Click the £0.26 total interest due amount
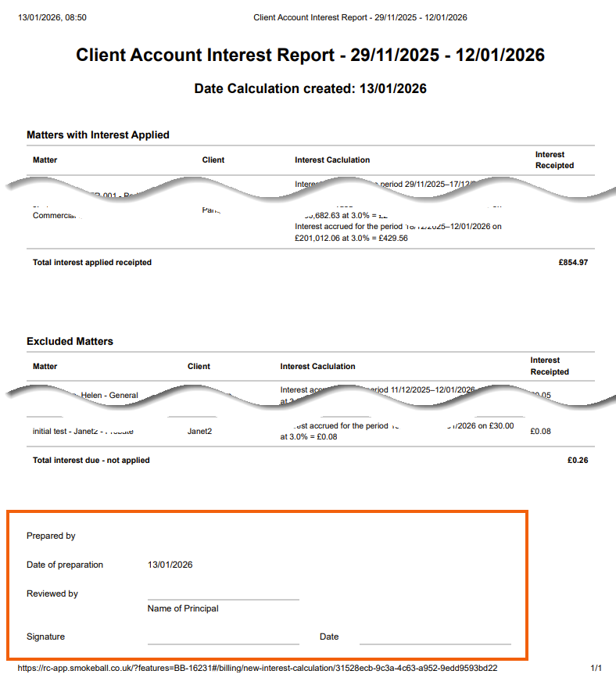 578,461
